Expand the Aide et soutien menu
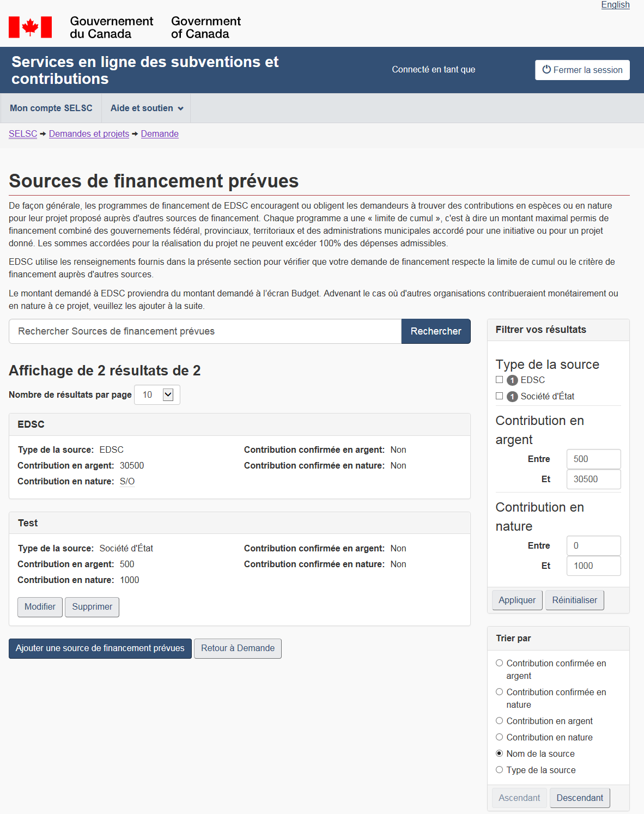644x814 pixels. coord(146,108)
